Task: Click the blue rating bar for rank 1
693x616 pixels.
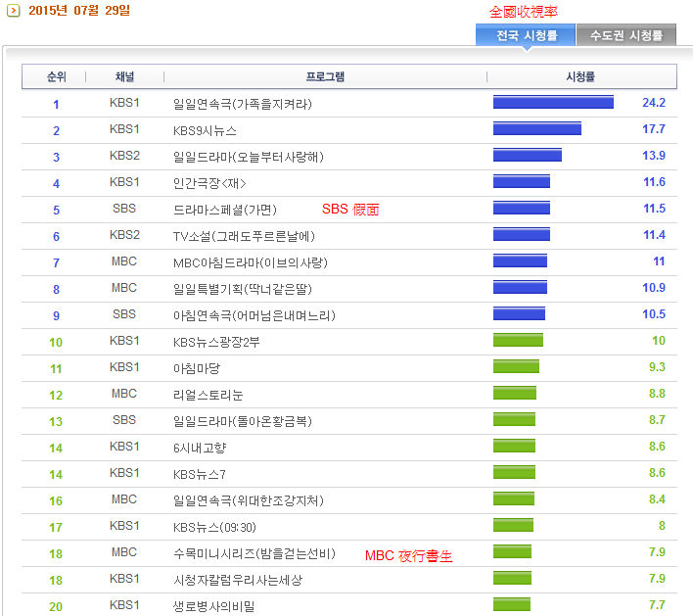Action: point(553,102)
